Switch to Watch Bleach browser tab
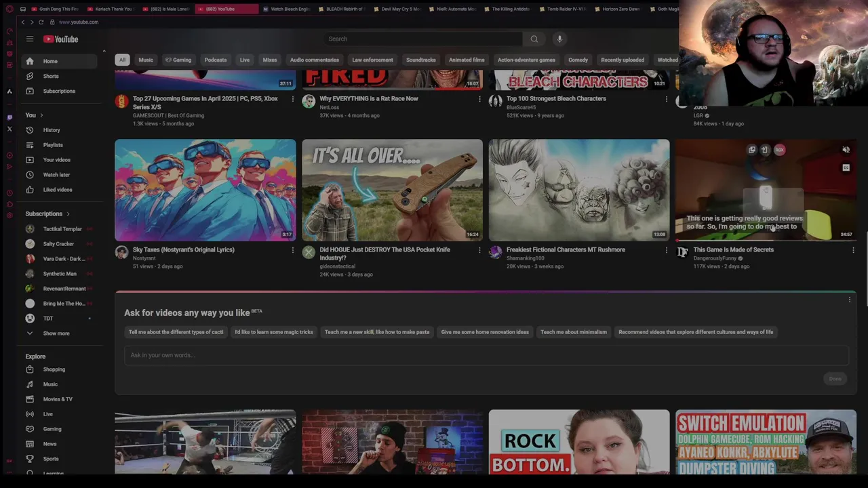The height and width of the screenshot is (488, 868). coord(286,9)
